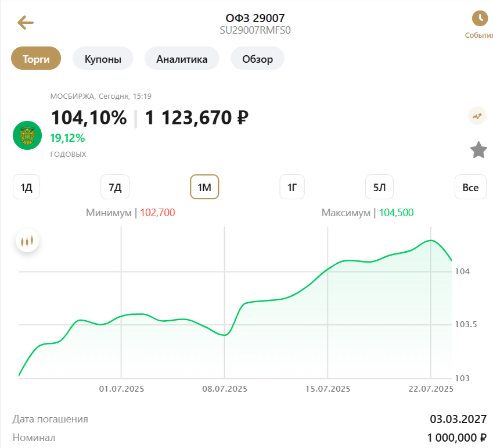Viewport: 493px width, 448px height.
Task: Open the События clock icon
Action: click(480, 19)
